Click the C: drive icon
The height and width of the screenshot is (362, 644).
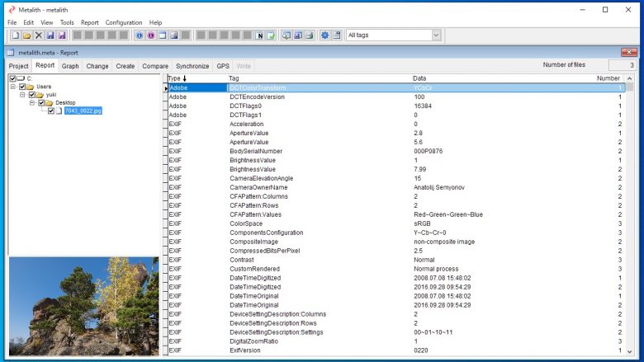coord(21,78)
